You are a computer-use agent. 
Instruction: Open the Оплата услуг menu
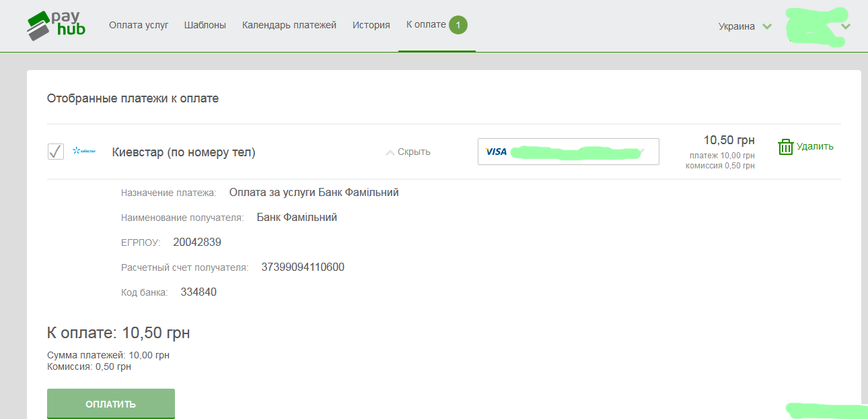tap(139, 25)
